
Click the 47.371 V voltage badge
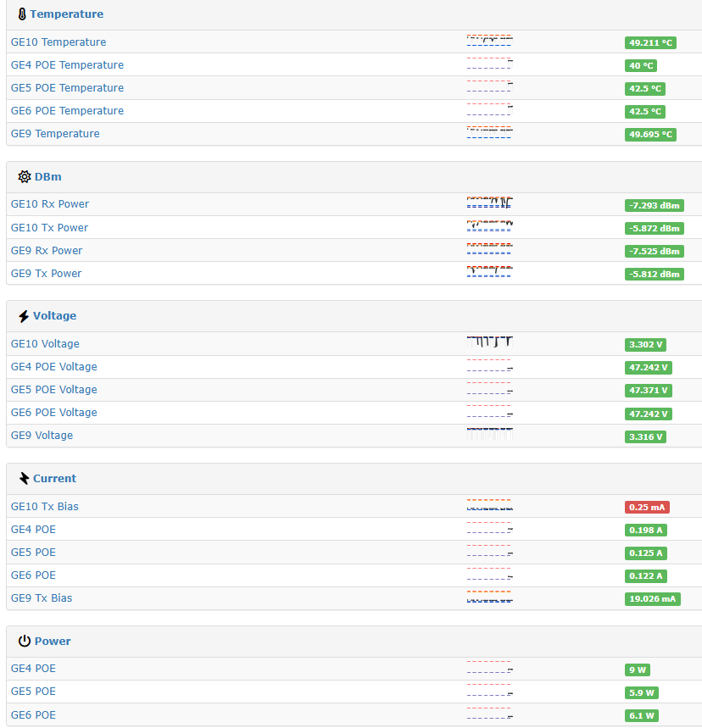tap(649, 391)
